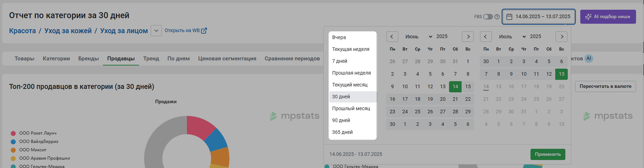Click the year 2025 in July calendar

click(x=536, y=37)
